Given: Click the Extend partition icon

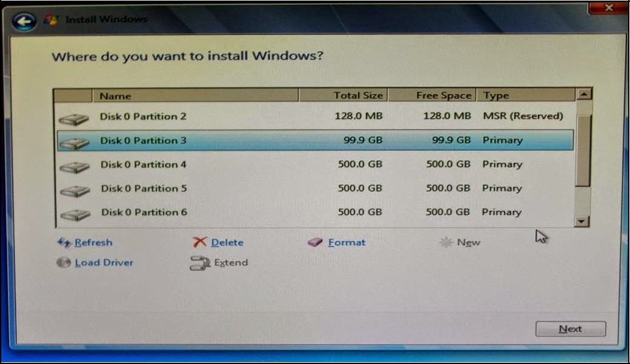Looking at the screenshot, I should click(200, 263).
